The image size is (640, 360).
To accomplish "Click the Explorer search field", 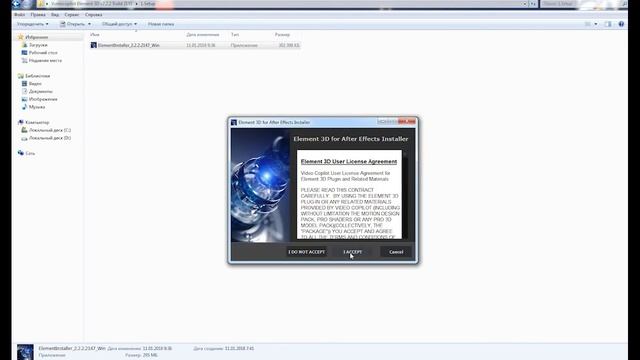I will 584,4.
